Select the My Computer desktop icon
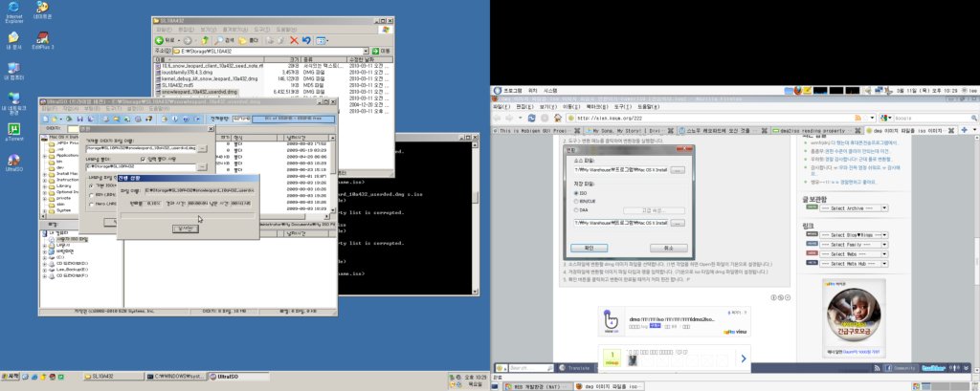980x391 pixels. click(13, 71)
